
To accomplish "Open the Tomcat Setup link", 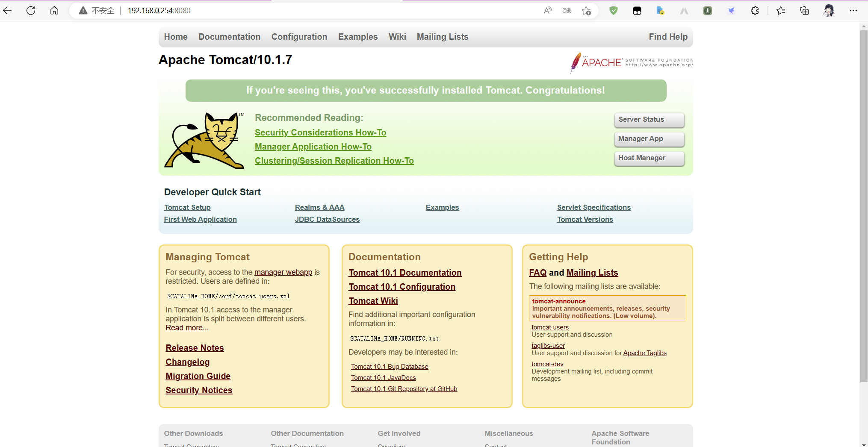I will point(187,207).
